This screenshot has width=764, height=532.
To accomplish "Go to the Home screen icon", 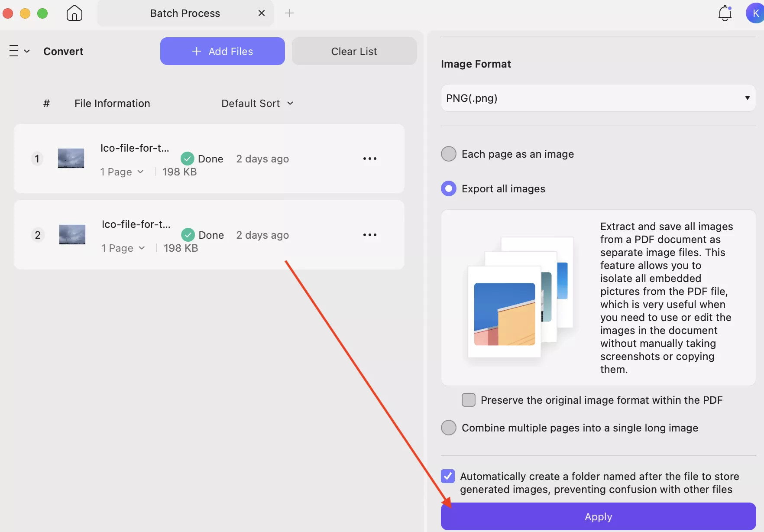I will point(74,13).
